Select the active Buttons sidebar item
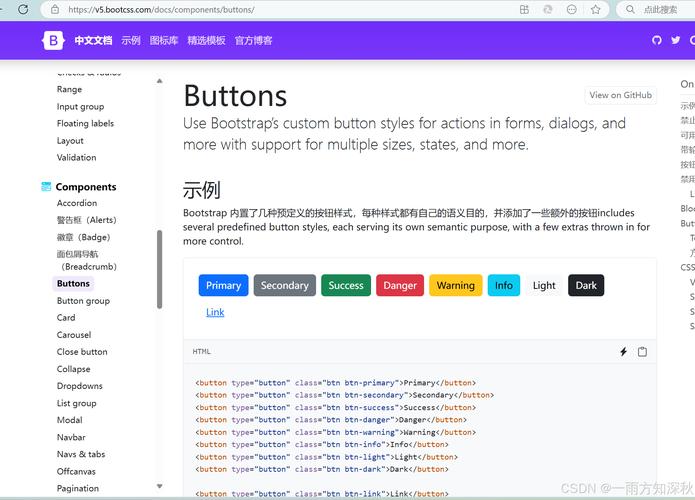Screen dimensions: 695x500 click(73, 284)
